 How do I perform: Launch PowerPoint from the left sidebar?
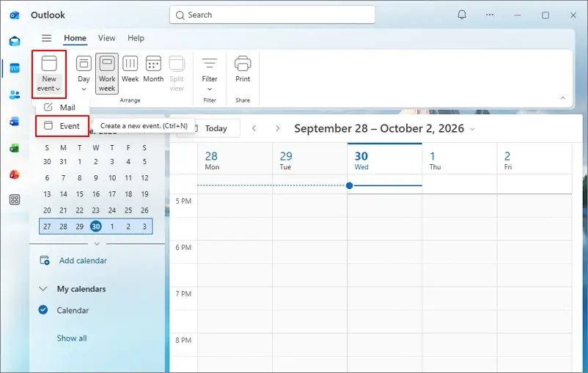coord(15,174)
